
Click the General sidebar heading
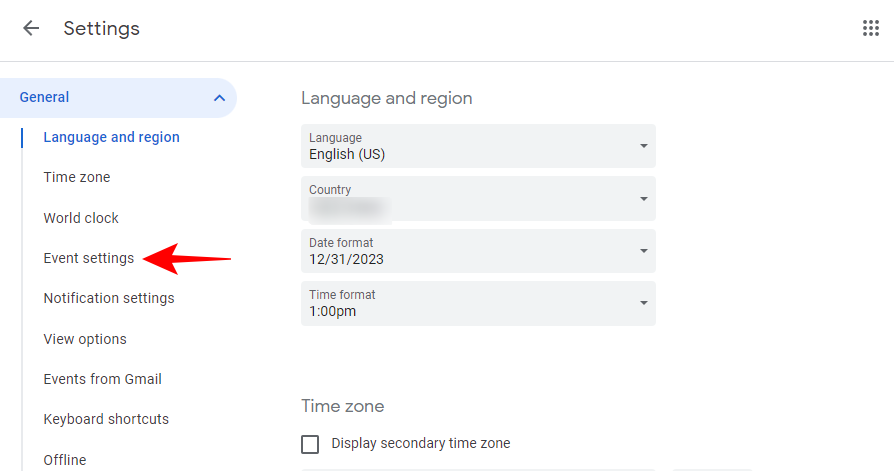click(x=45, y=97)
